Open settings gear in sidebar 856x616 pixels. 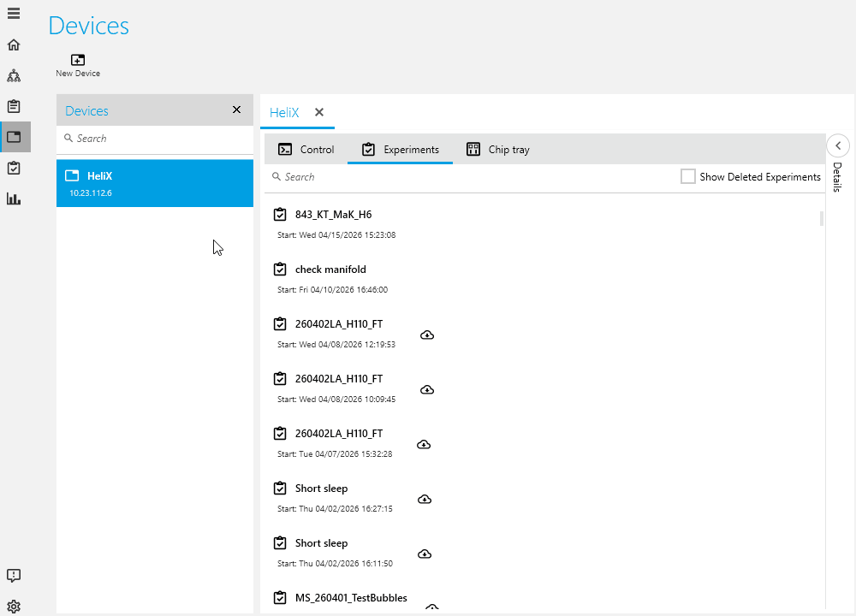point(14,607)
